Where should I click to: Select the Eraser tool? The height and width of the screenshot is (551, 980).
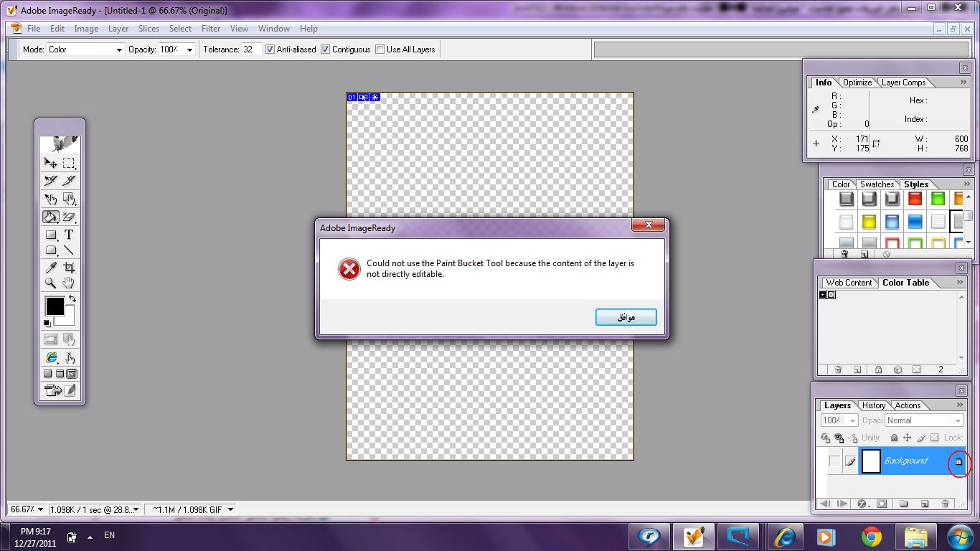click(x=69, y=217)
